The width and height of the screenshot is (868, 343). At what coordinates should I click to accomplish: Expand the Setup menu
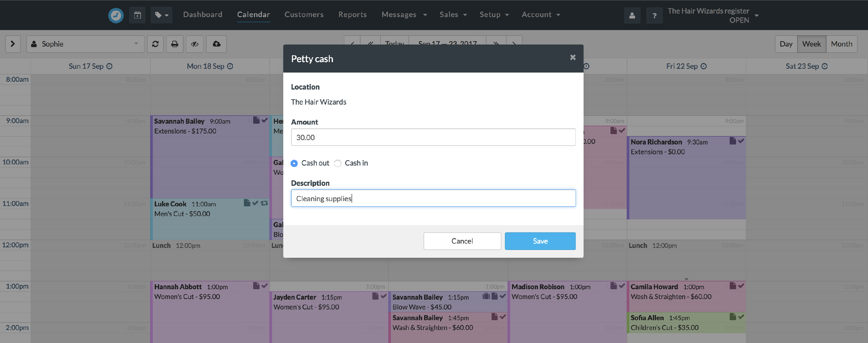coord(494,14)
